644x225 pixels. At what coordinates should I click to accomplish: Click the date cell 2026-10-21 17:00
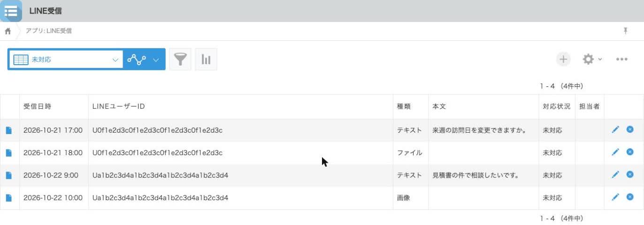pyautogui.click(x=53, y=130)
